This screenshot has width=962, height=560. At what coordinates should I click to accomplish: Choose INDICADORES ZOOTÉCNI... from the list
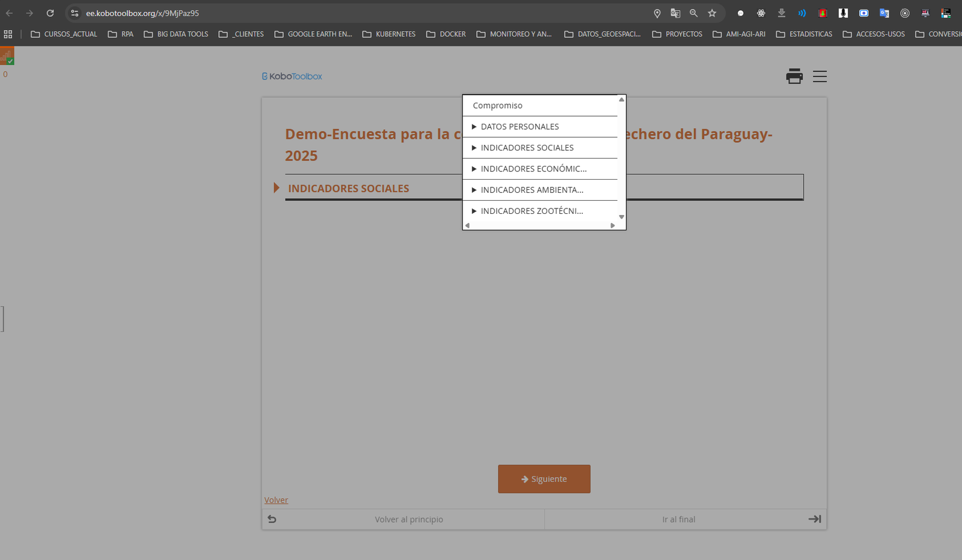[532, 211]
